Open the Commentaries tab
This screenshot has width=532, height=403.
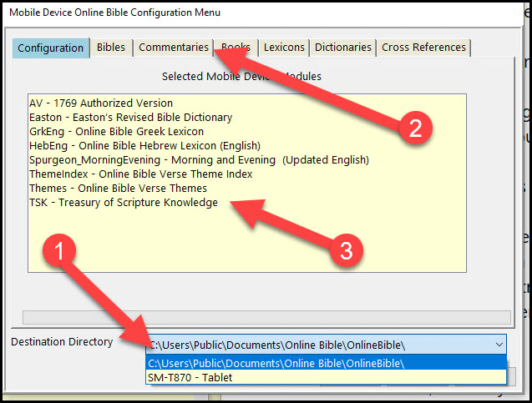click(174, 47)
